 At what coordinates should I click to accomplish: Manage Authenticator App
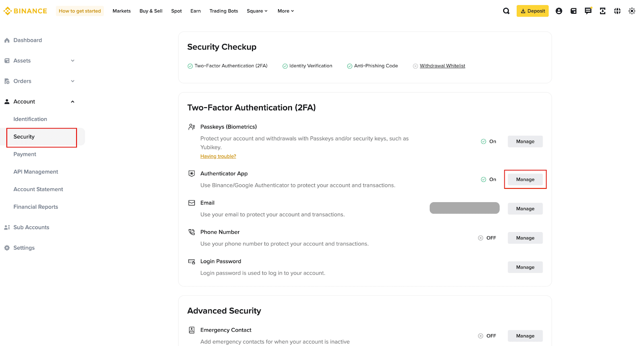[x=525, y=180]
